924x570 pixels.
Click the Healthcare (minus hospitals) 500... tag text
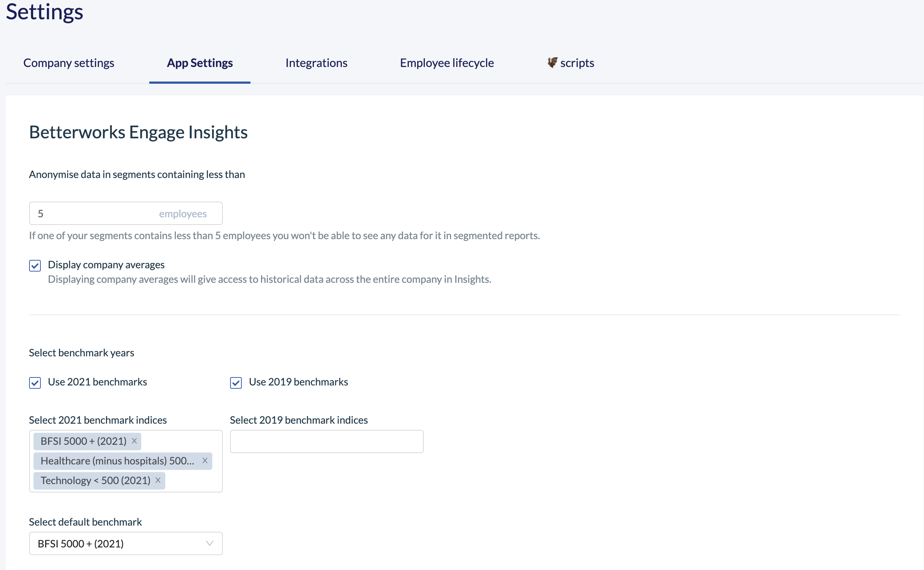(x=117, y=461)
